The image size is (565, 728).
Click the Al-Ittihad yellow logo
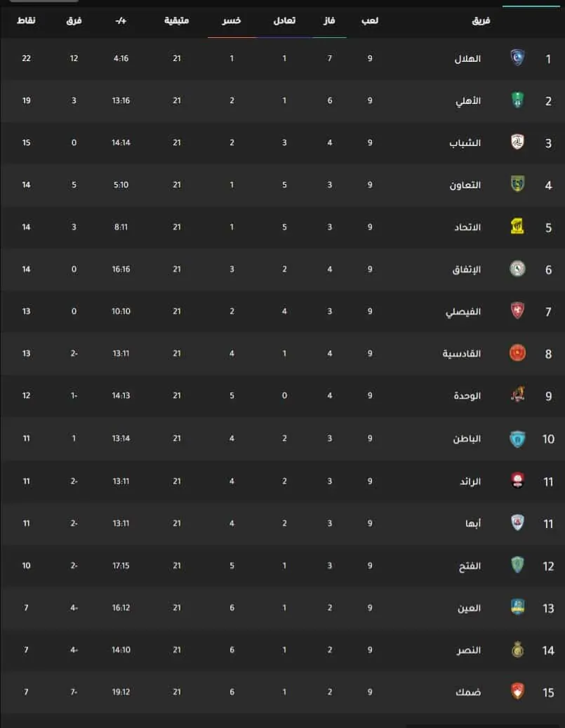click(x=517, y=227)
